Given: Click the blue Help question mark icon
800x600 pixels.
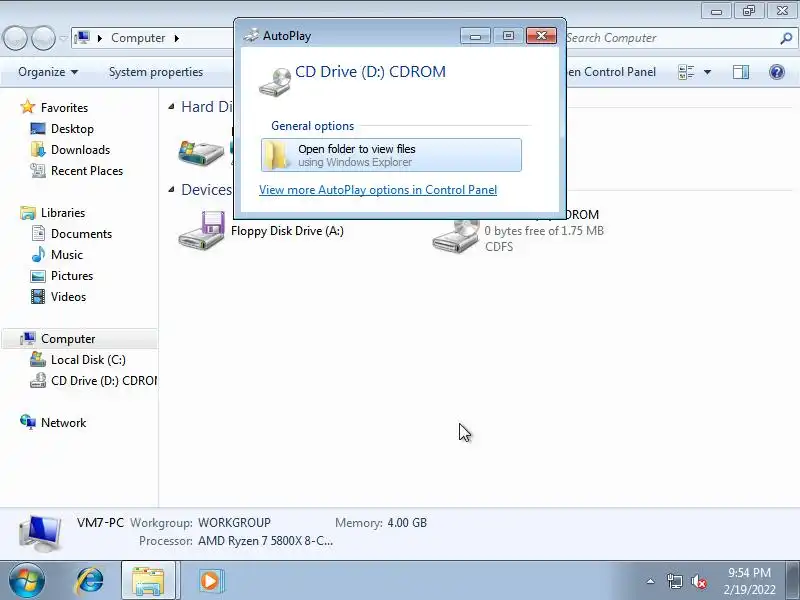Looking at the screenshot, I should click(x=777, y=72).
